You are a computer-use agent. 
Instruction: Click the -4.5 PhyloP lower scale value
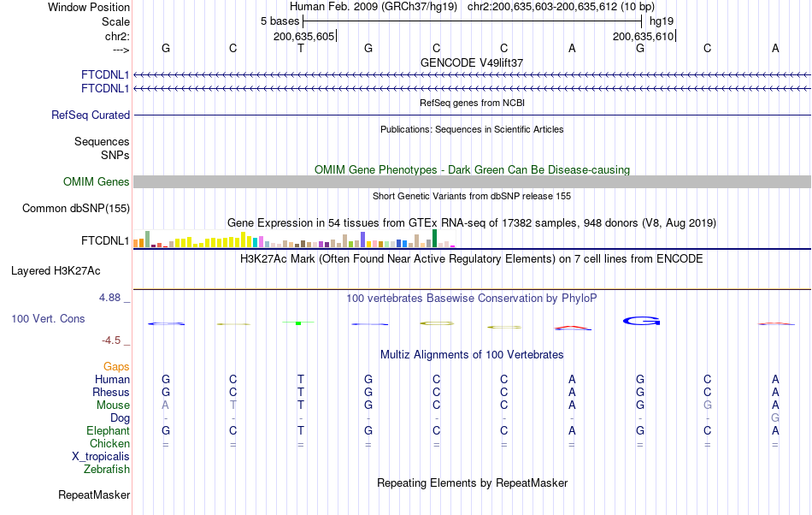point(111,340)
